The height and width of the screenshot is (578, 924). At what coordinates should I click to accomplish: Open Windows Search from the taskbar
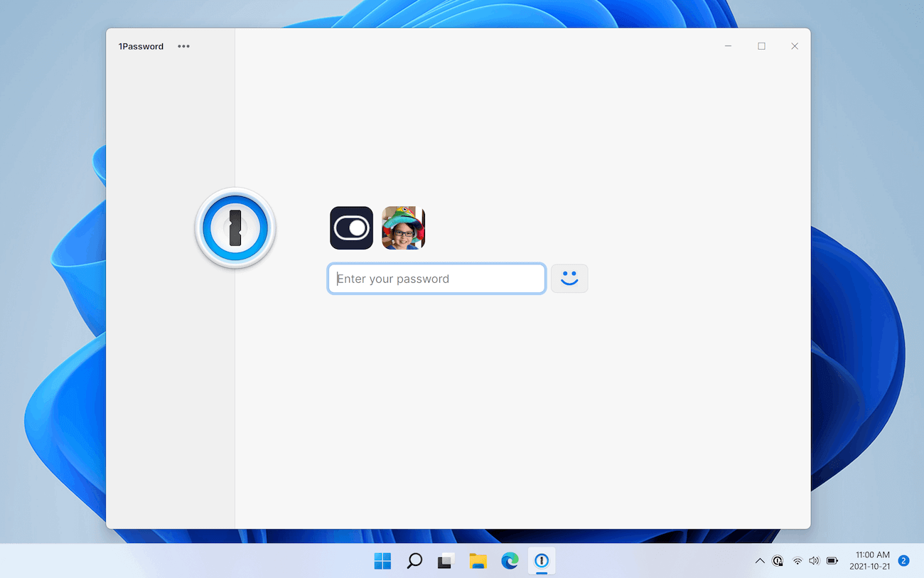[414, 561]
